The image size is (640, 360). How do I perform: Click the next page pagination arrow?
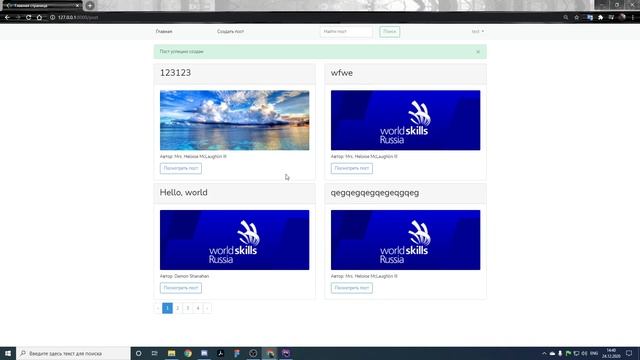207,308
